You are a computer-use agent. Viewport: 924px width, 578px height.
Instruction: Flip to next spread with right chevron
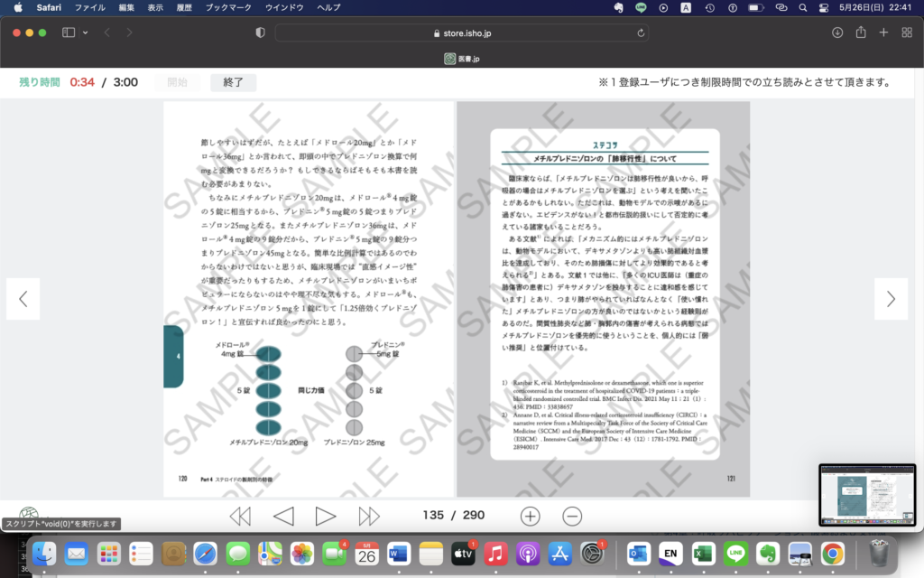click(x=891, y=299)
